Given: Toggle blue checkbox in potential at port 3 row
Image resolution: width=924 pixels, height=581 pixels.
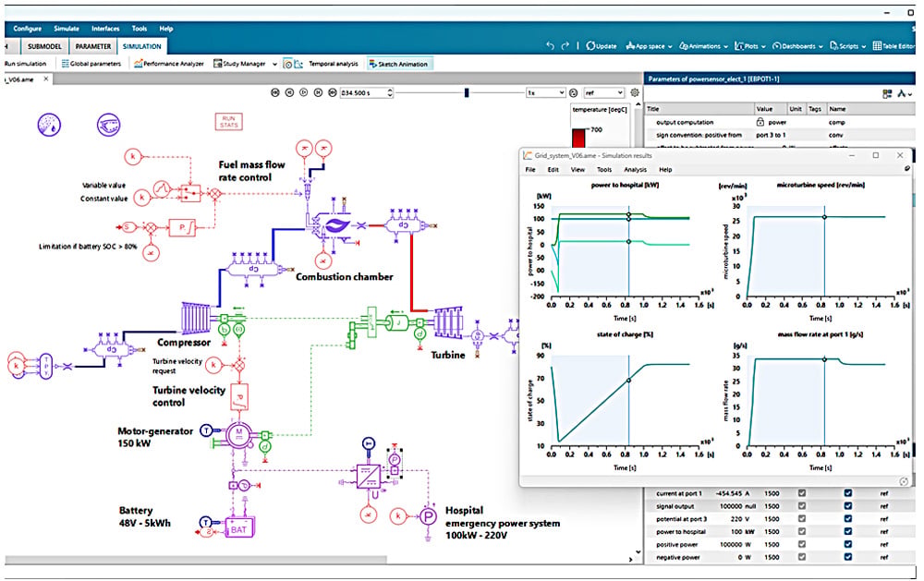Looking at the screenshot, I should point(848,519).
